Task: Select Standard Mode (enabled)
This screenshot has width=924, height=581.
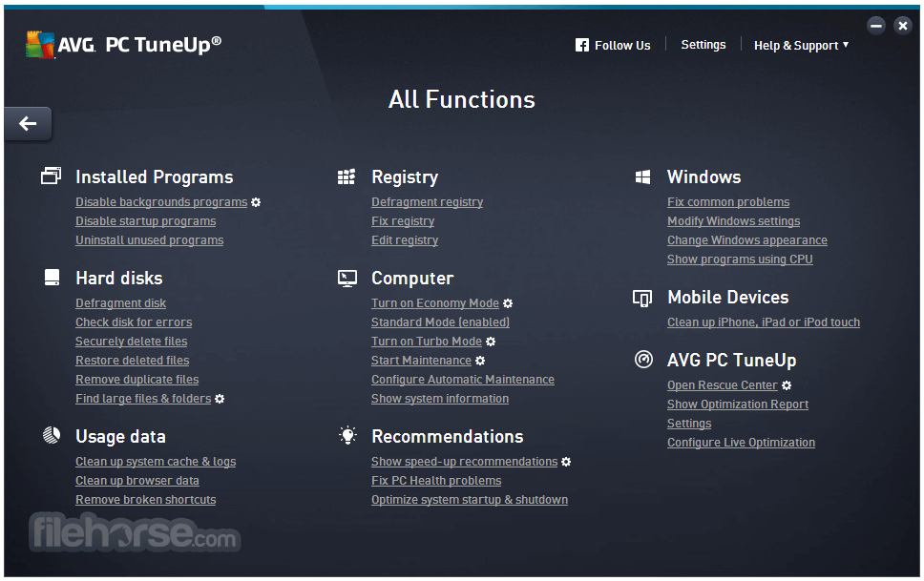Action: click(440, 322)
